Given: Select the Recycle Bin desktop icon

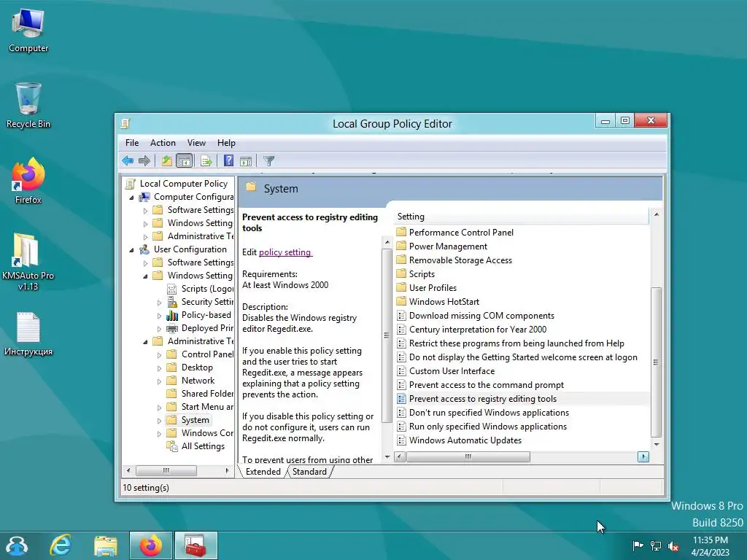Looking at the screenshot, I should point(28,106).
